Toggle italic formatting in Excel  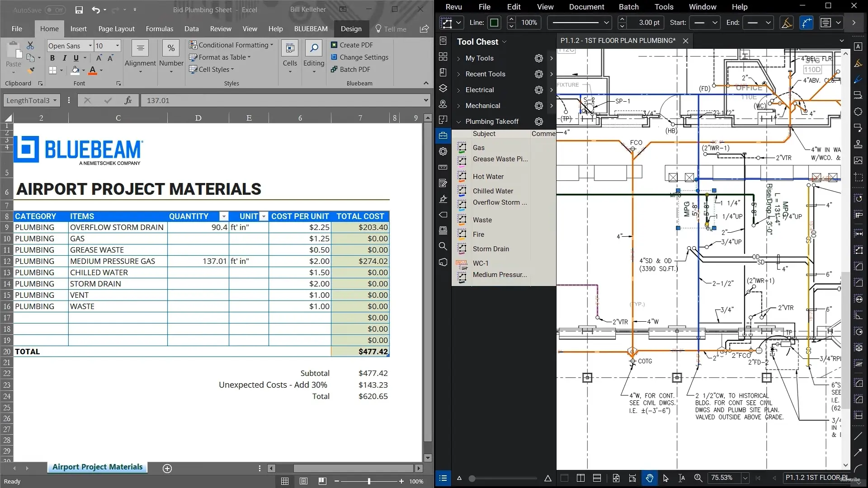point(64,58)
